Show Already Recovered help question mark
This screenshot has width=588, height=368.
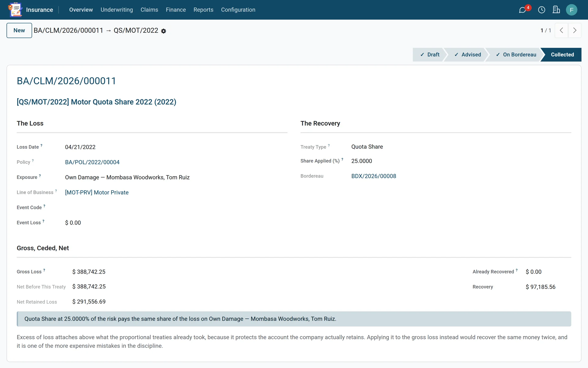coord(517,270)
